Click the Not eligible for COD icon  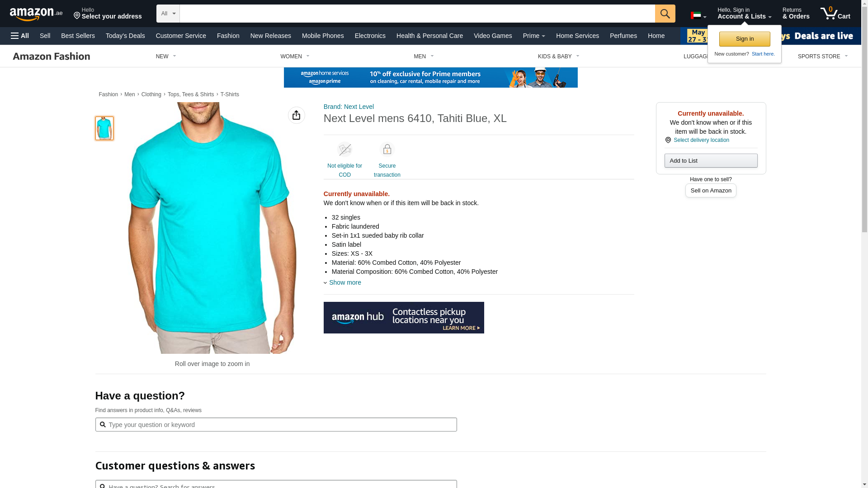point(344,150)
